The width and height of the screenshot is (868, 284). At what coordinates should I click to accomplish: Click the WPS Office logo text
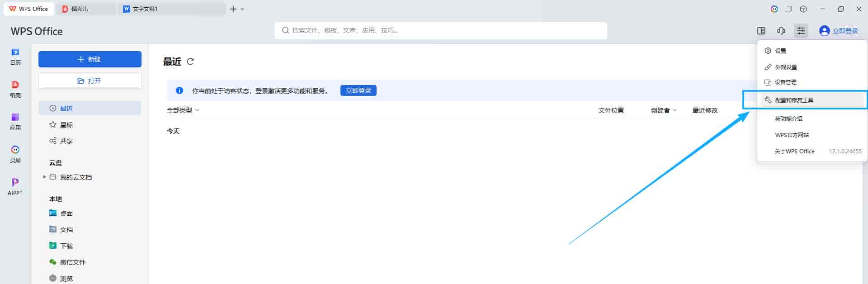coord(37,31)
